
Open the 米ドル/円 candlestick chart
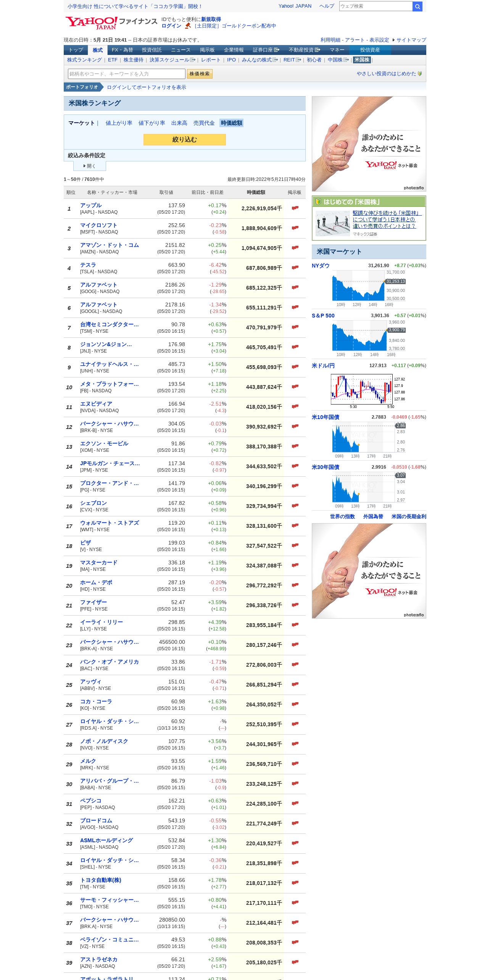tap(368, 391)
